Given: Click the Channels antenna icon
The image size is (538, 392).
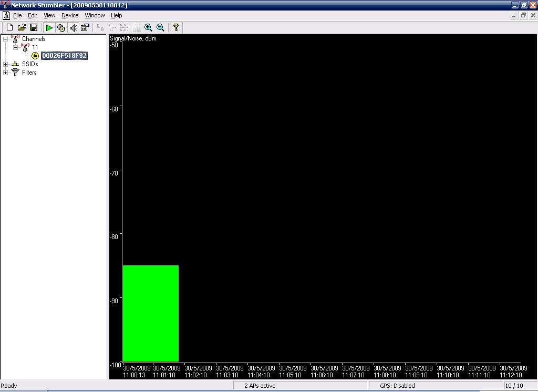Looking at the screenshot, I should 15,39.
